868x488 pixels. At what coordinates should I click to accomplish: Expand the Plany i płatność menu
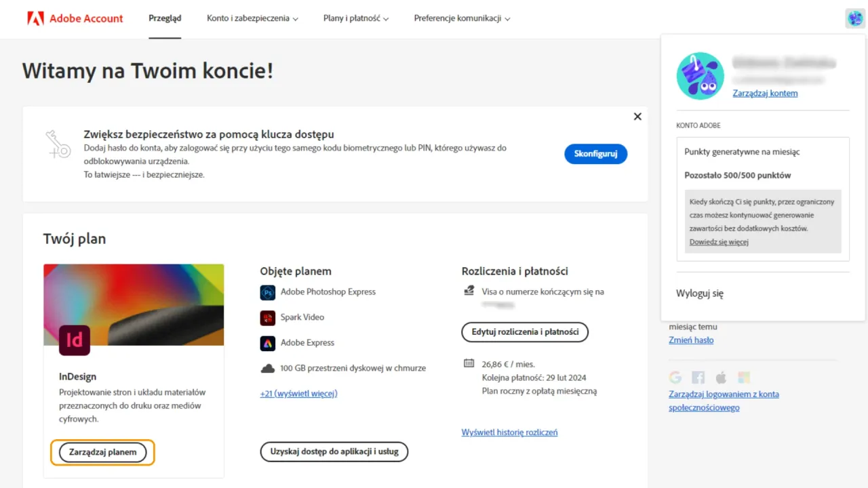[x=356, y=18]
